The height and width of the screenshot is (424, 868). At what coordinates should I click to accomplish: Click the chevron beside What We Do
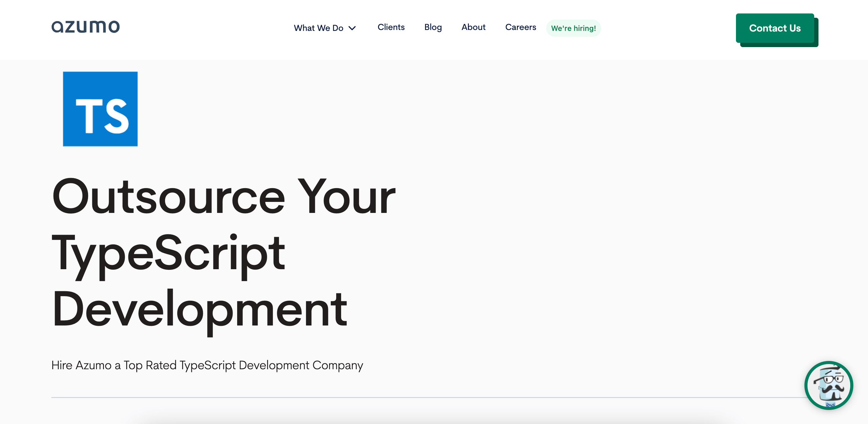[x=352, y=28]
